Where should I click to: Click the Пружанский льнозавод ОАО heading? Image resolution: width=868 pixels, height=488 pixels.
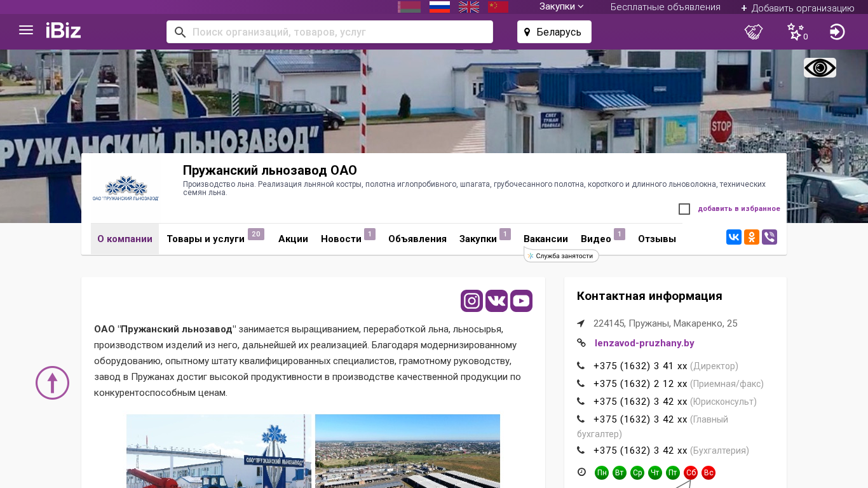270,170
